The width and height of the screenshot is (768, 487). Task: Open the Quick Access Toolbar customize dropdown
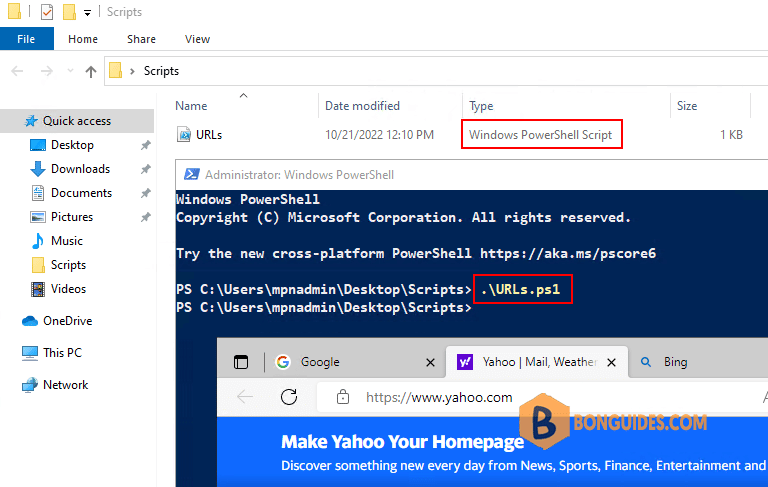point(87,13)
